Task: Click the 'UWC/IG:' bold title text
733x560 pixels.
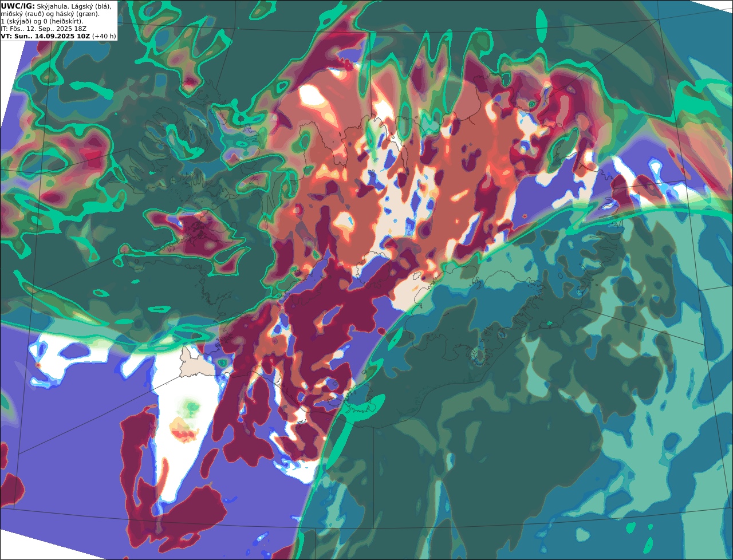Action: pyautogui.click(x=18, y=6)
